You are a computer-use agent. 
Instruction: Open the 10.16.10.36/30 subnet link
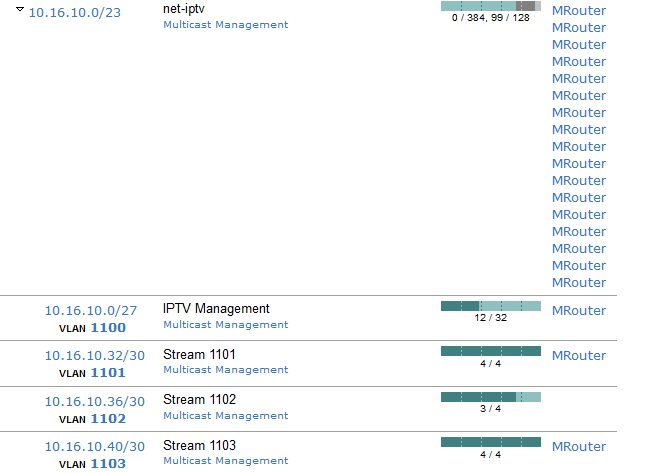point(94,402)
